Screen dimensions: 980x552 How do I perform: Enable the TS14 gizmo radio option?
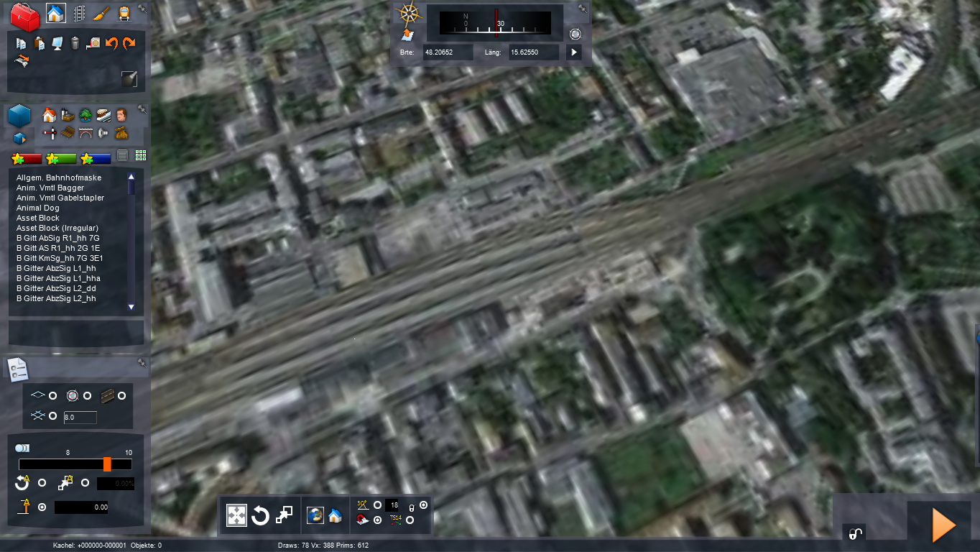410,520
